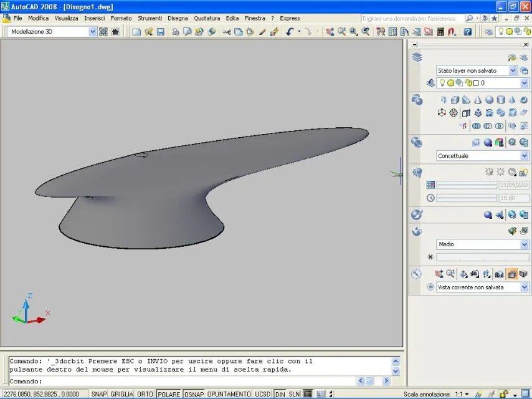The image size is (532, 399).
Task: Click the Strumenti menu label
Action: (x=150, y=18)
